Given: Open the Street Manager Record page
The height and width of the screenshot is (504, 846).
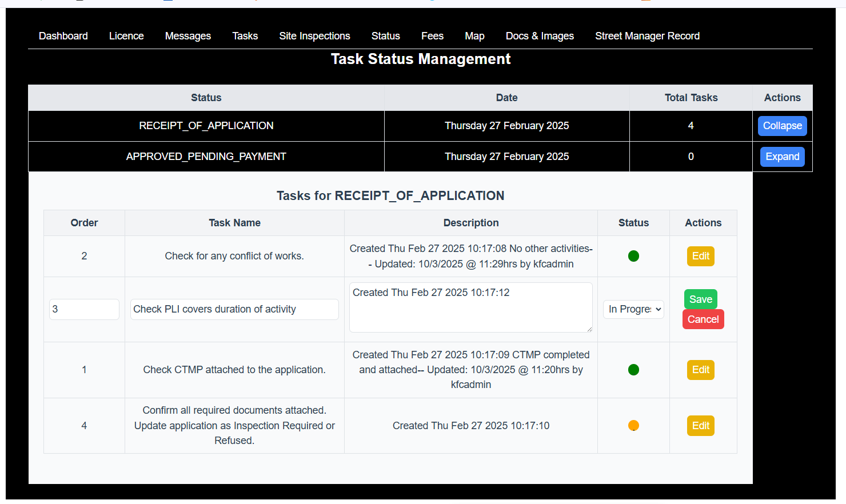Looking at the screenshot, I should [x=647, y=35].
